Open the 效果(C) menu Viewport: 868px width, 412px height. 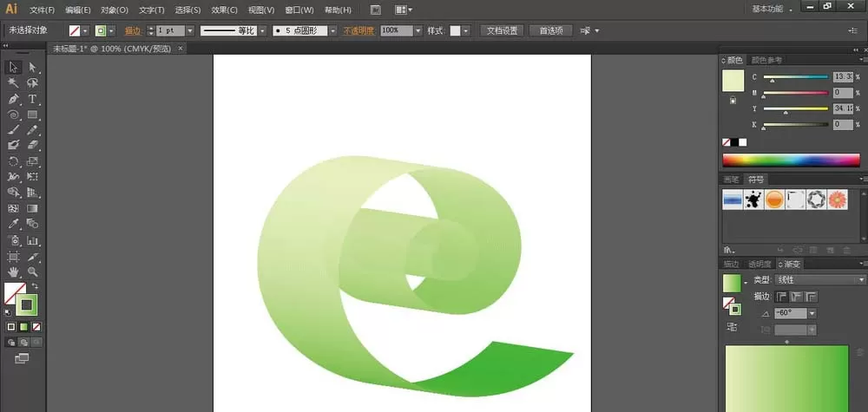224,10
